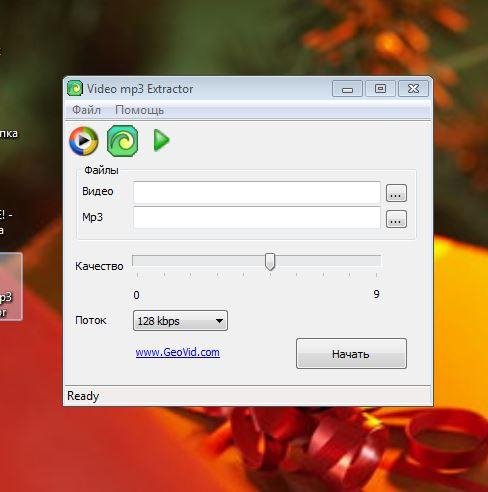The image size is (488, 492).
Task: Click the Поток label
Action: pos(91,320)
